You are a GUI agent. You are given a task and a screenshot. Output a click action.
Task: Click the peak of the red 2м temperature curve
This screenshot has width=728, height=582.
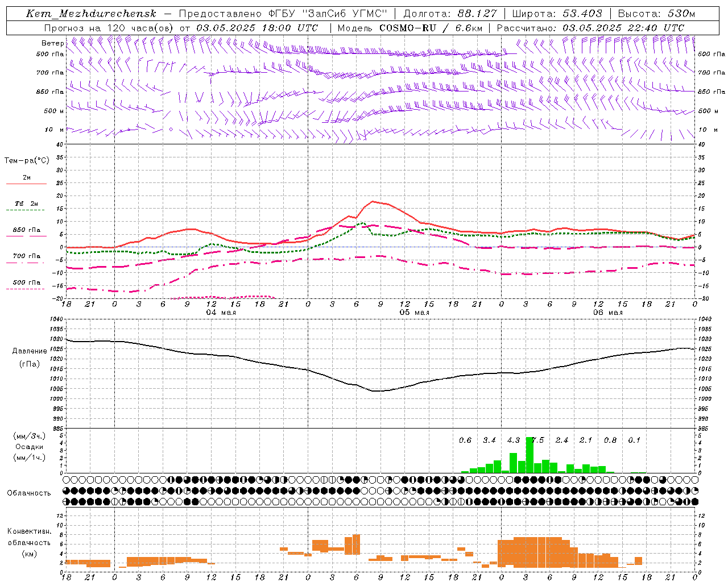(x=373, y=201)
